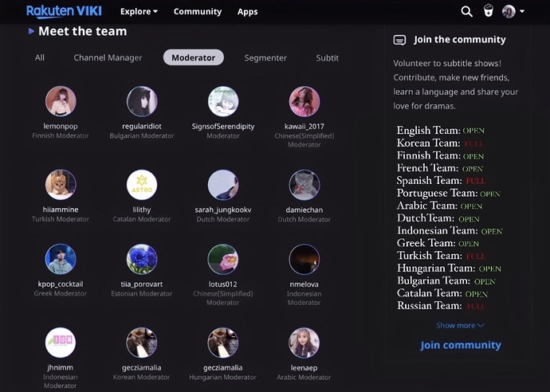The height and width of the screenshot is (392, 550).
Task: Click the nmelova username
Action: [304, 284]
